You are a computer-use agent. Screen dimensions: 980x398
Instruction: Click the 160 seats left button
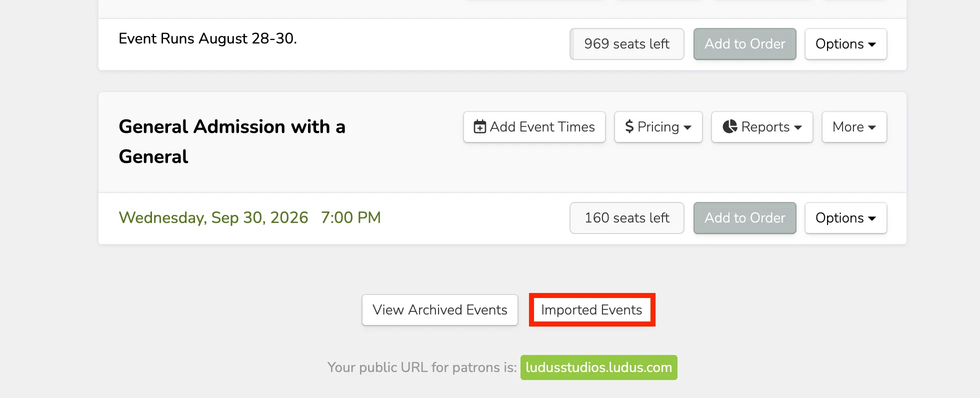626,218
